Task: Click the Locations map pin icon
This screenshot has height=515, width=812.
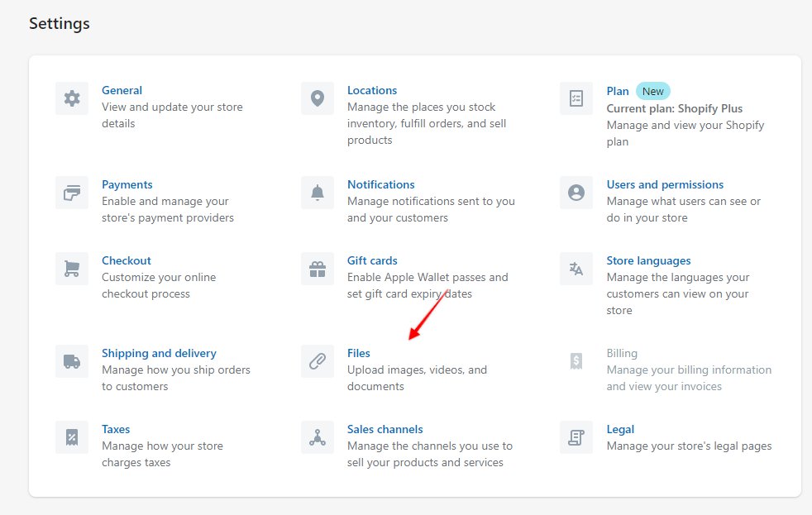Action: pyautogui.click(x=318, y=98)
